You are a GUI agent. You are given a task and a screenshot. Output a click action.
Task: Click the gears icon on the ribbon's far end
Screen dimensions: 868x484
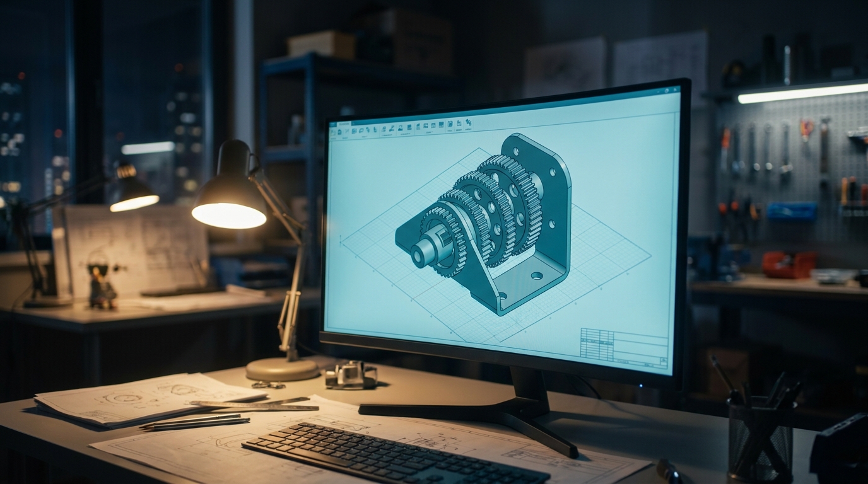[469, 122]
